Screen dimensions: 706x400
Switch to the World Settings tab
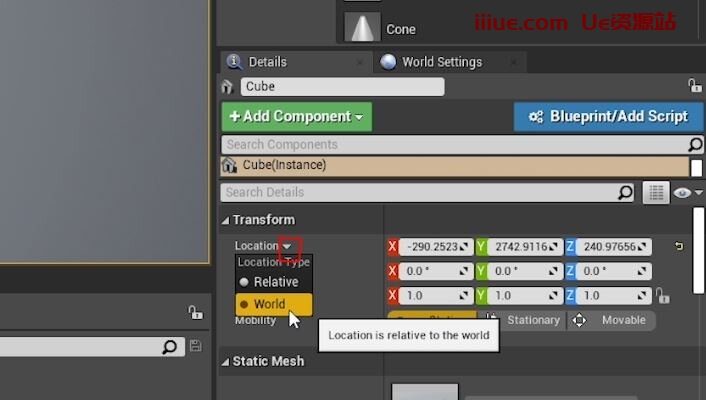click(441, 62)
